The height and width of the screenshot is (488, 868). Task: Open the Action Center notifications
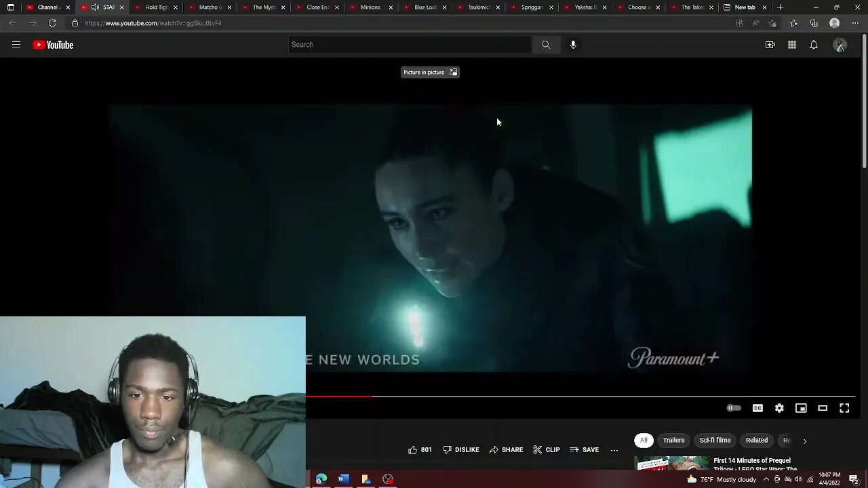[854, 479]
